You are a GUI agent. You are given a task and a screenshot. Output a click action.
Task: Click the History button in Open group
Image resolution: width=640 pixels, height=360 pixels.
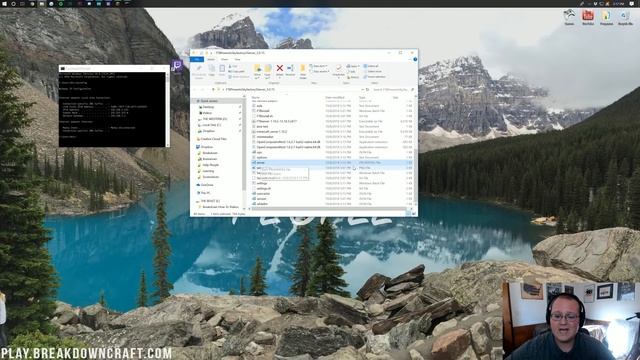point(353,77)
